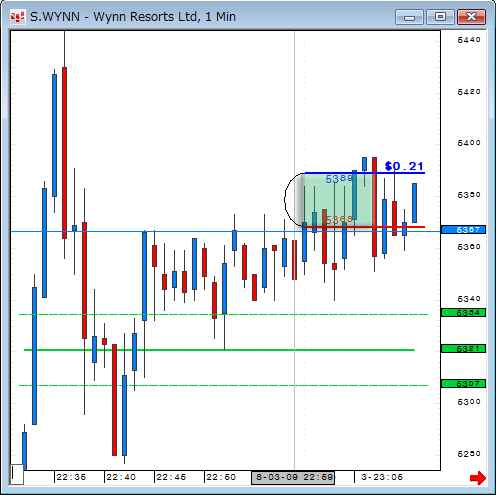Click the small box at bottom-left chart corner
Viewport: 496px width, 495px height.
click(x=17, y=474)
